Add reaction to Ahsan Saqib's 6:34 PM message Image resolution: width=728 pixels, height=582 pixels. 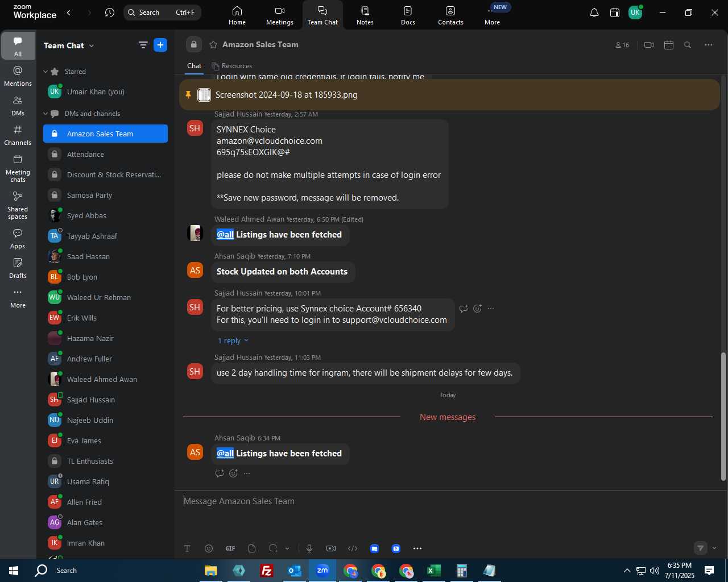[x=233, y=473]
